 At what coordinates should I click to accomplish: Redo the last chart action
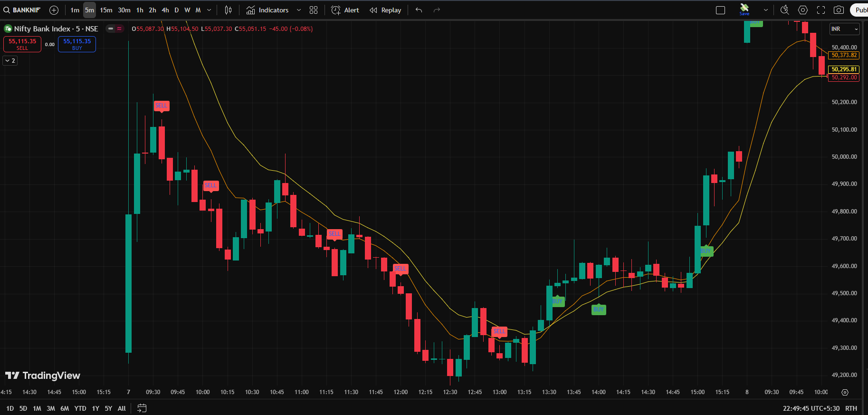[437, 10]
